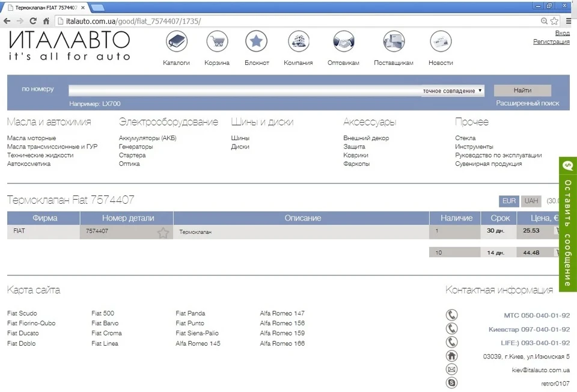The height and width of the screenshot is (392, 577).
Task: Click the browser Back arrow
Action: coord(7,21)
